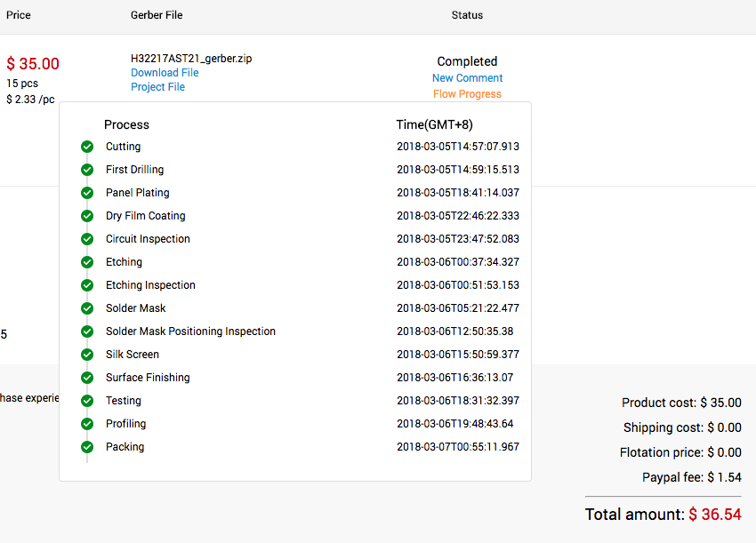
Task: Add a New Comment on the order
Action: 467,78
